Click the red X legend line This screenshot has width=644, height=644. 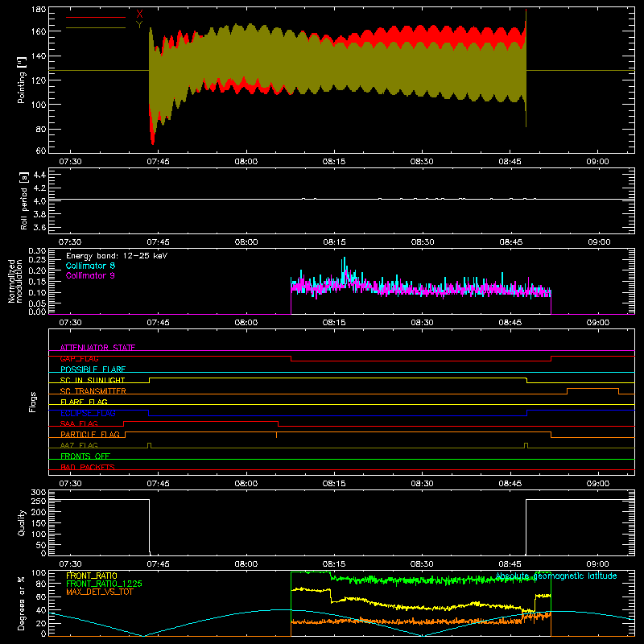pos(96,17)
